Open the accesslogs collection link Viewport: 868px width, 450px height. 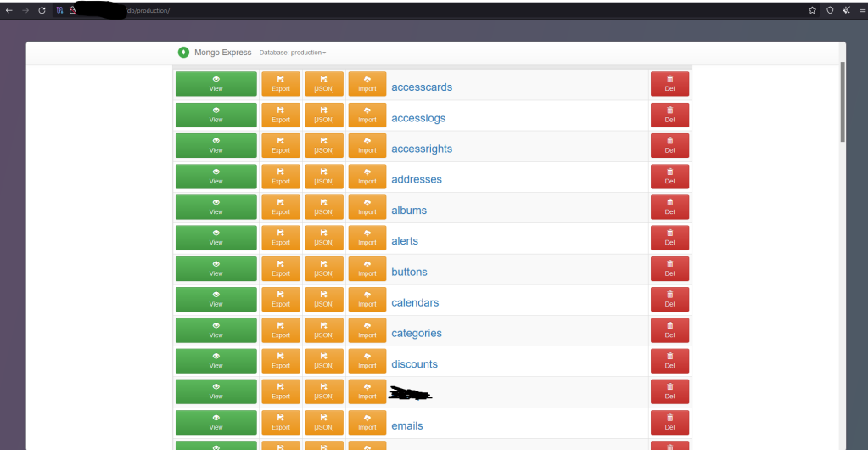coord(418,119)
